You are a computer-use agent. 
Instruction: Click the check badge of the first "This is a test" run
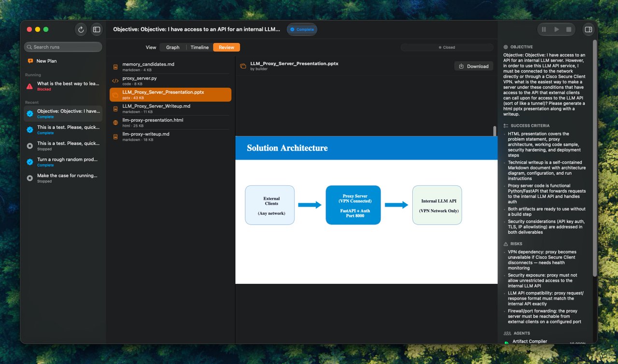[30, 130]
